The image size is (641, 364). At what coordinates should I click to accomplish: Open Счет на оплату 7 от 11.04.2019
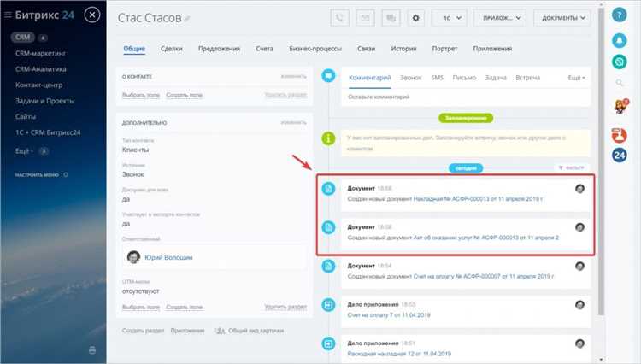click(389, 315)
